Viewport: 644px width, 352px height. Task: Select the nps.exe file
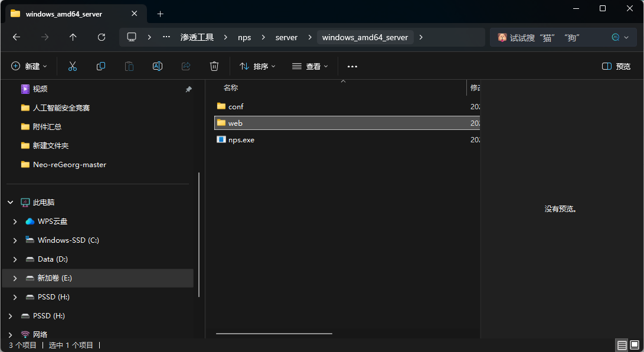click(241, 140)
